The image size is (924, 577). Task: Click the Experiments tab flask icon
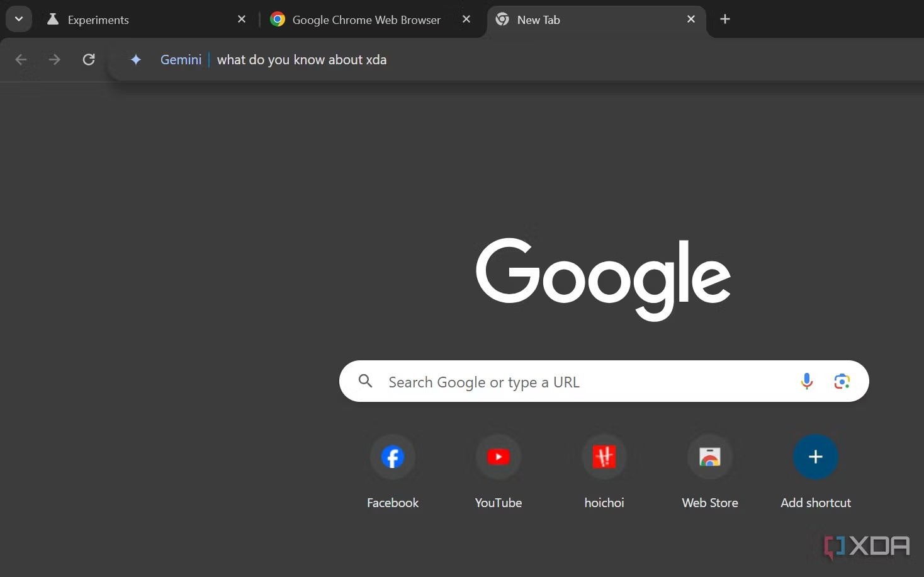pos(53,20)
